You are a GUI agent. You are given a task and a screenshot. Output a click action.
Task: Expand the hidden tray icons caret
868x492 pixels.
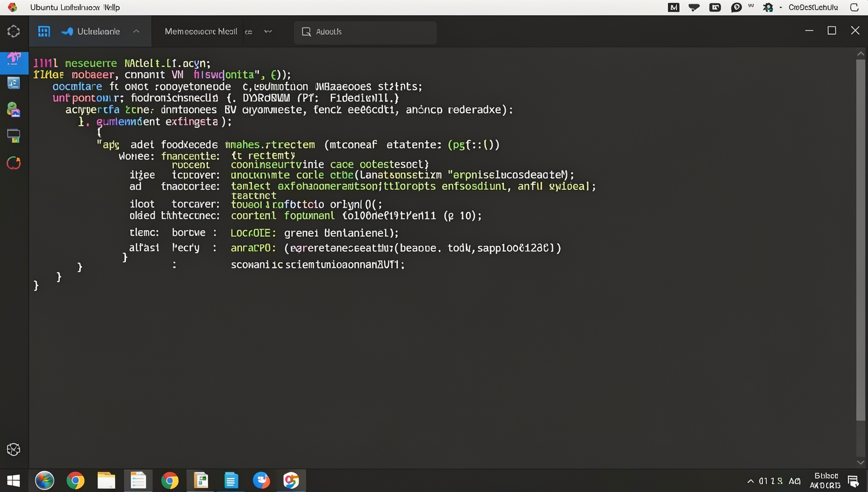750,481
